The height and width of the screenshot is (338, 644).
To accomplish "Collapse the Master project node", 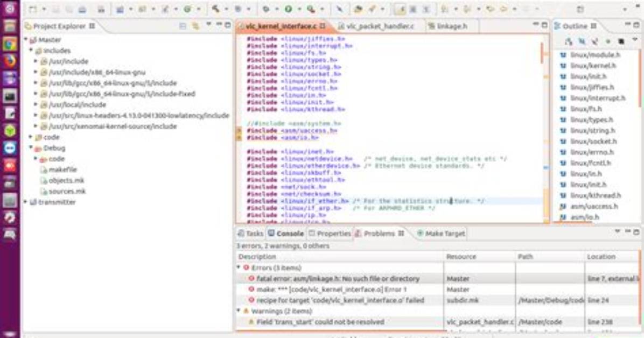I will [x=25, y=39].
